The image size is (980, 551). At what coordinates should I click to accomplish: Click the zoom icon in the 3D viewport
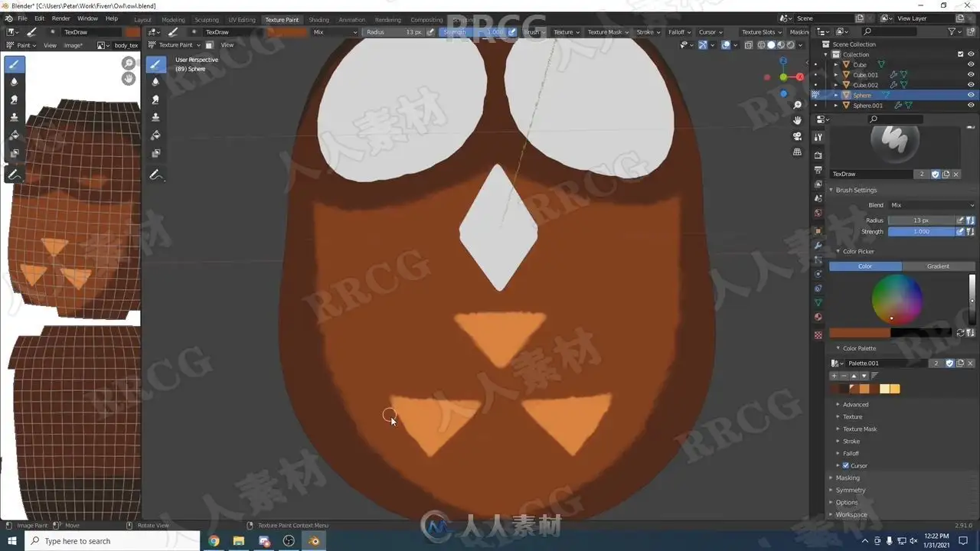coord(797,105)
